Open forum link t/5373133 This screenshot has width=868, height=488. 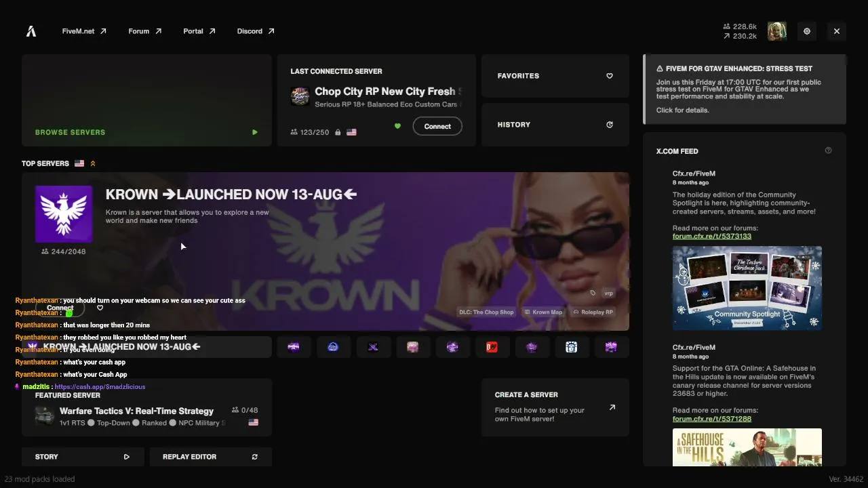(712, 237)
